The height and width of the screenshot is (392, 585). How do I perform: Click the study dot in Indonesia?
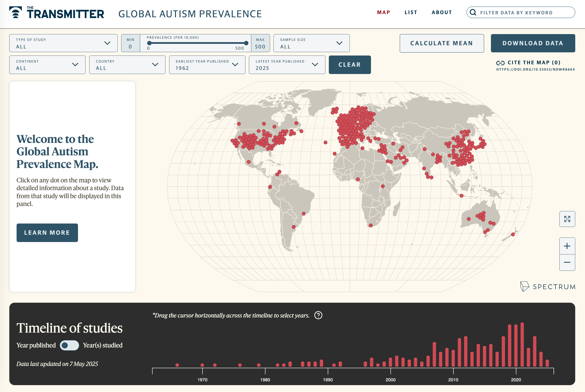click(x=461, y=196)
